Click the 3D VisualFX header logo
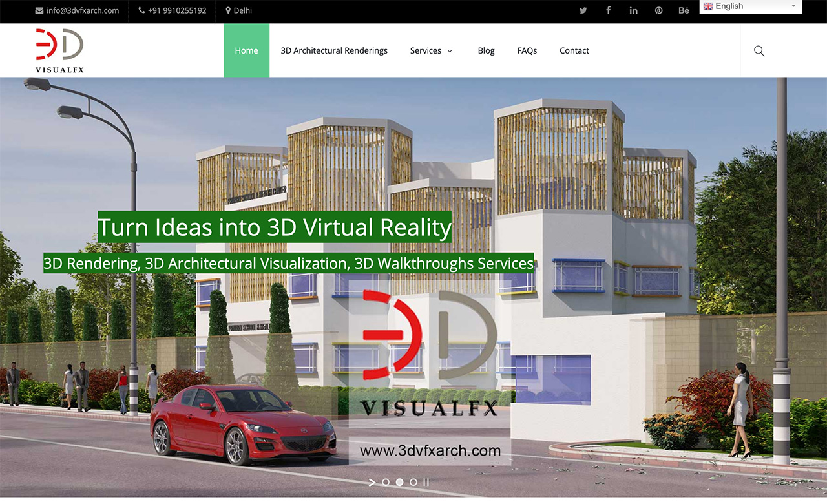The width and height of the screenshot is (827, 504). click(x=59, y=51)
